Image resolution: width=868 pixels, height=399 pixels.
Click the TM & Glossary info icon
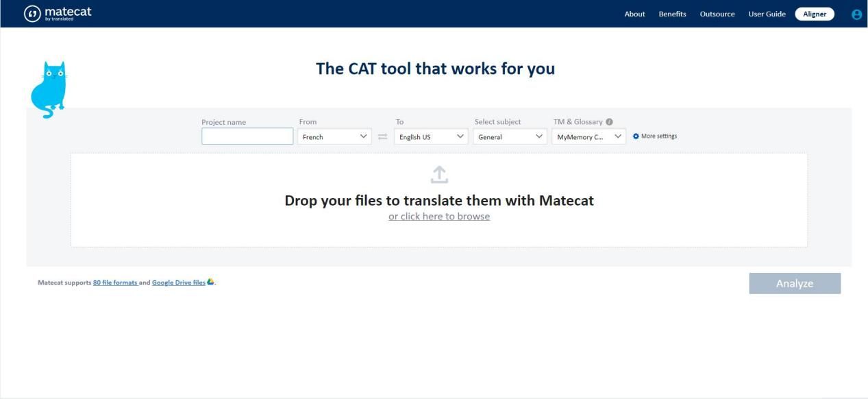pos(609,122)
